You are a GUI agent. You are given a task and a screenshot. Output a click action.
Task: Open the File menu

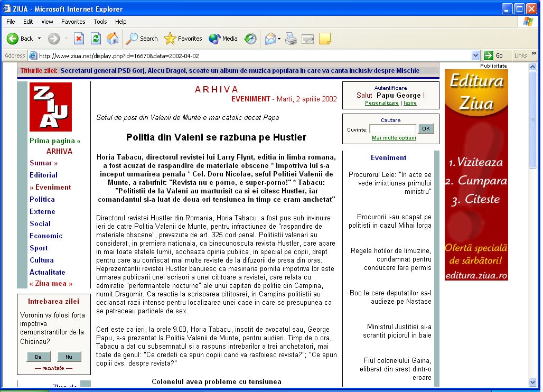11,22
